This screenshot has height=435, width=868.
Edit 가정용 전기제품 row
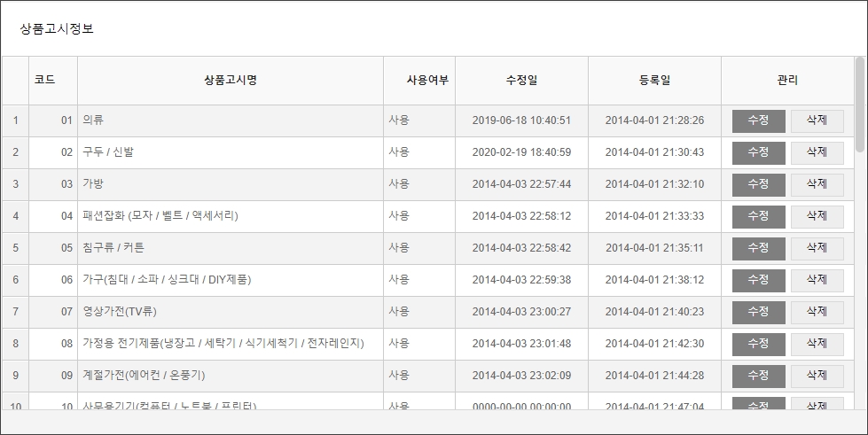pos(758,344)
